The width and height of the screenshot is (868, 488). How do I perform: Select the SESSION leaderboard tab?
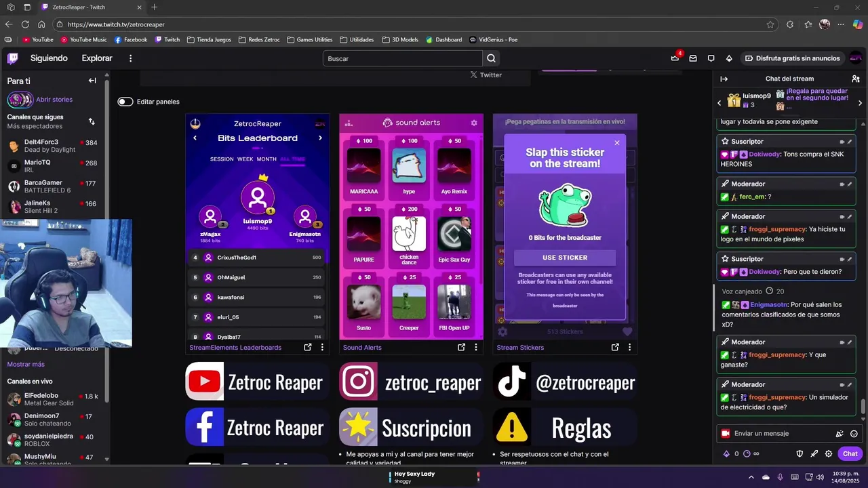(222, 159)
